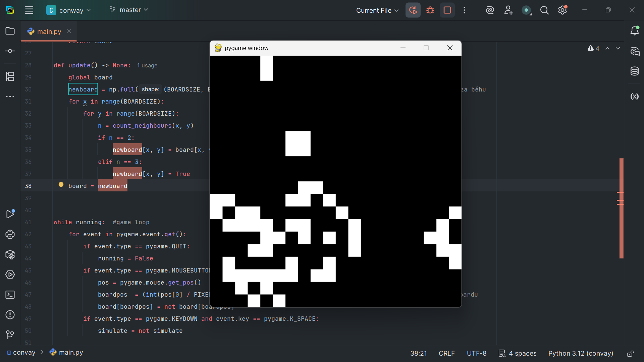This screenshot has width=644, height=362.
Task: Open more run actions menu
Action: click(464, 10)
